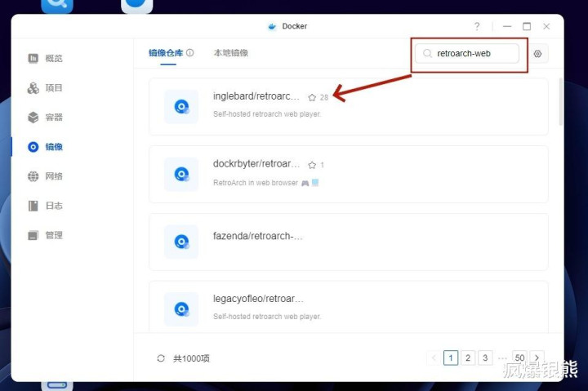Click the dockrbyter image disc icon
Screen dimensions: 588x391
pyautogui.click(x=181, y=175)
